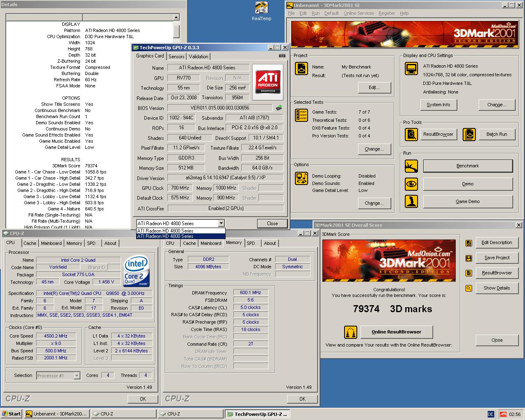
Task: Click the DE language indicator in tray
Action: (x=491, y=414)
